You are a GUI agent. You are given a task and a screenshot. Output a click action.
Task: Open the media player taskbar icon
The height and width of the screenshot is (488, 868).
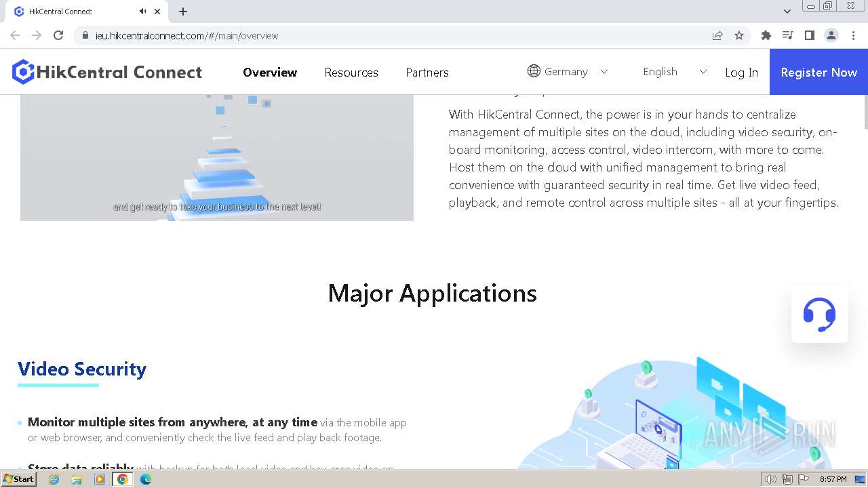[x=100, y=479]
